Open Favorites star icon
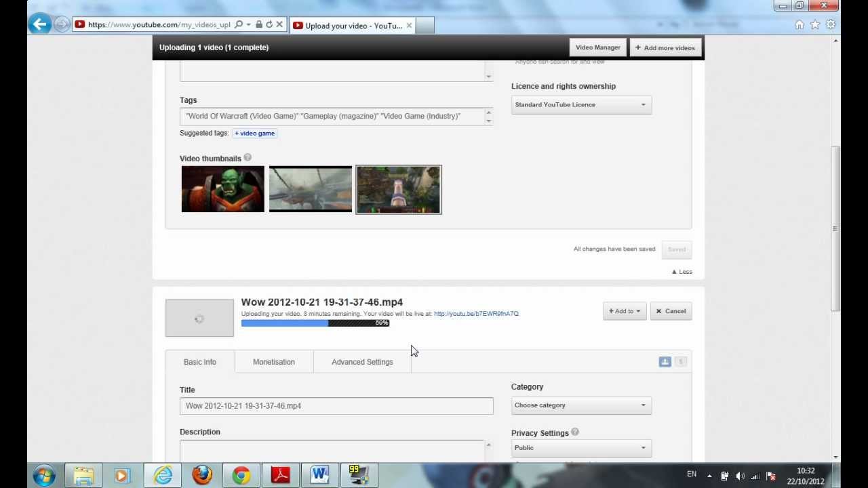Image resolution: width=868 pixels, height=488 pixels. [815, 25]
